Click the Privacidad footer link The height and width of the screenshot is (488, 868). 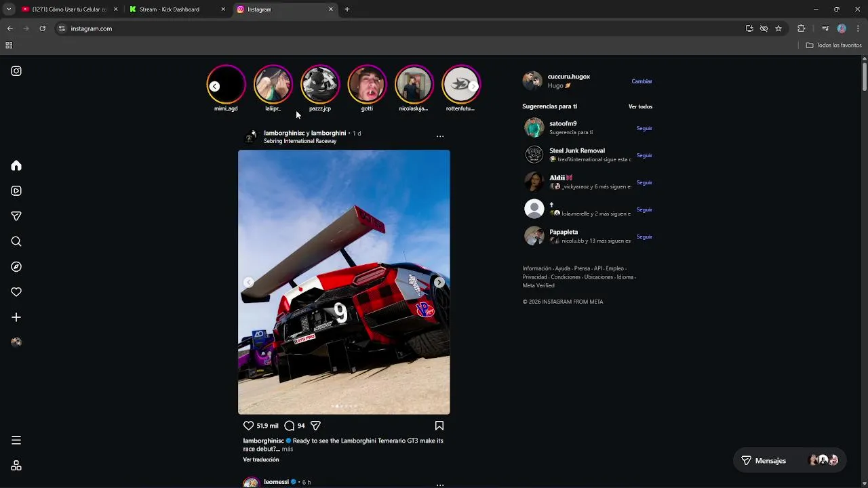pos(534,277)
